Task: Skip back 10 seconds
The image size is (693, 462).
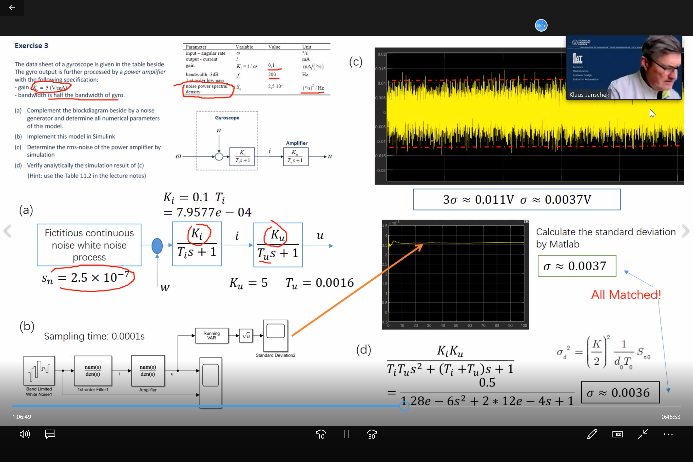Action: click(320, 435)
